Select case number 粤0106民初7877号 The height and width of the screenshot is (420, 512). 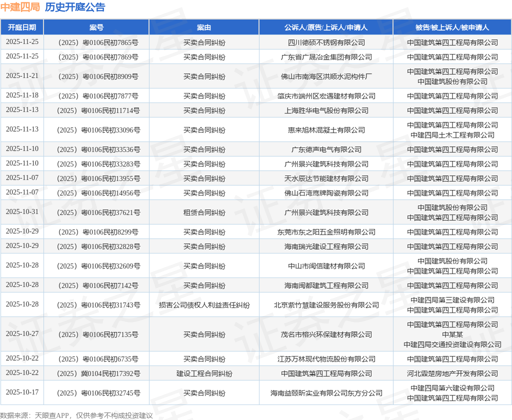coord(110,96)
